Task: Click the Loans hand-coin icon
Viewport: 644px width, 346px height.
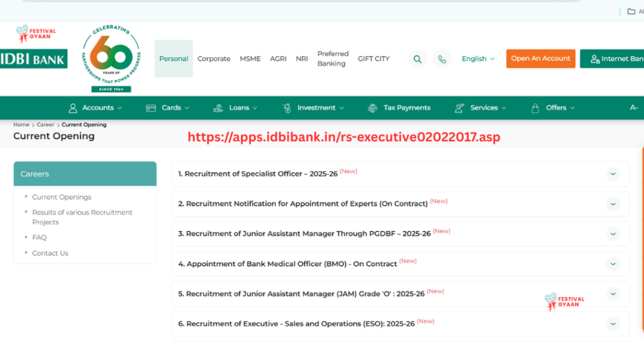Action: point(218,108)
